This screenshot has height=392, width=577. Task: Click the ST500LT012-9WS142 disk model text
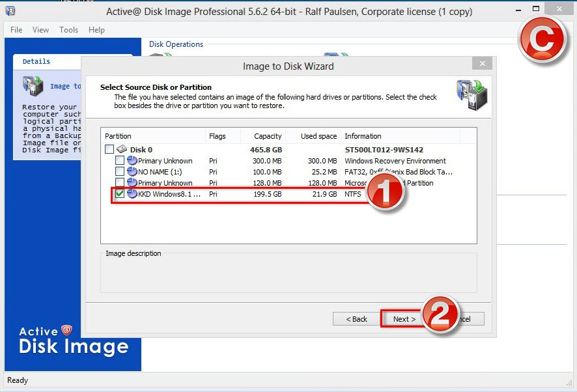click(384, 149)
